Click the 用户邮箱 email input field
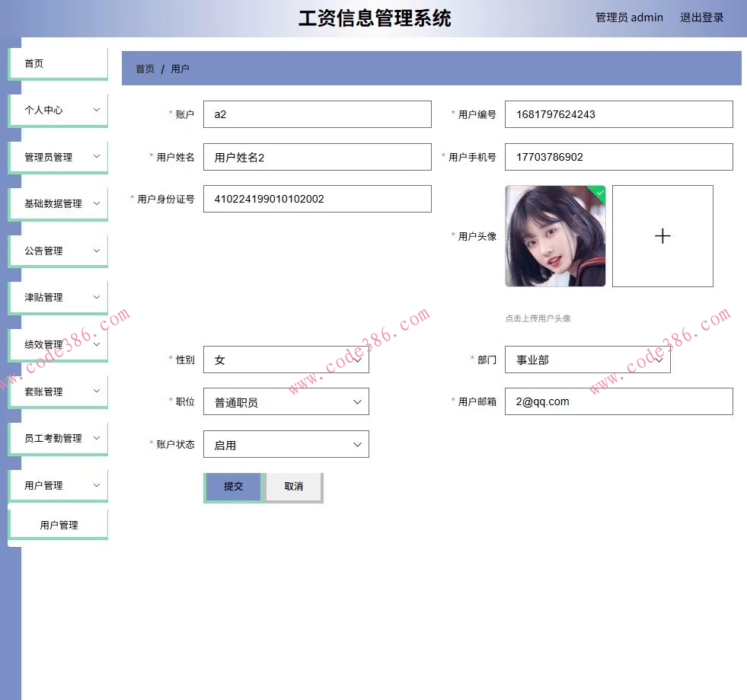This screenshot has width=747, height=700. 618,401
